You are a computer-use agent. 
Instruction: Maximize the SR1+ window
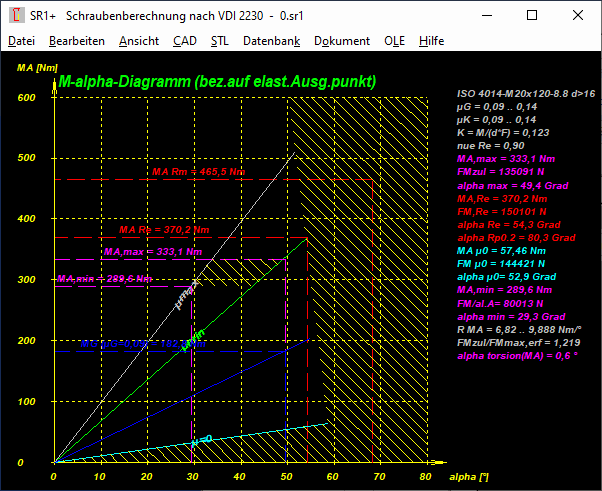click(532, 16)
